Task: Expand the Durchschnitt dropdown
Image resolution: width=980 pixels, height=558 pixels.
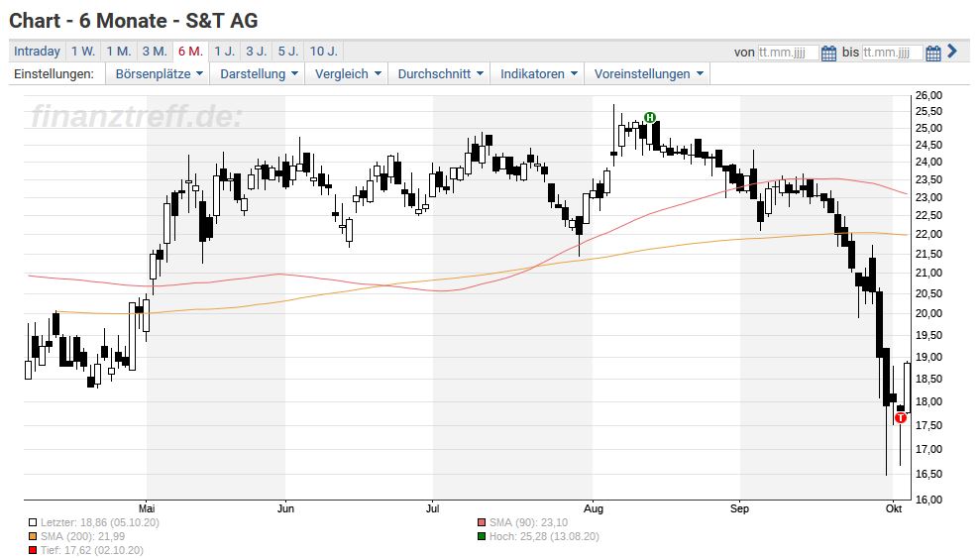Action: (440, 73)
